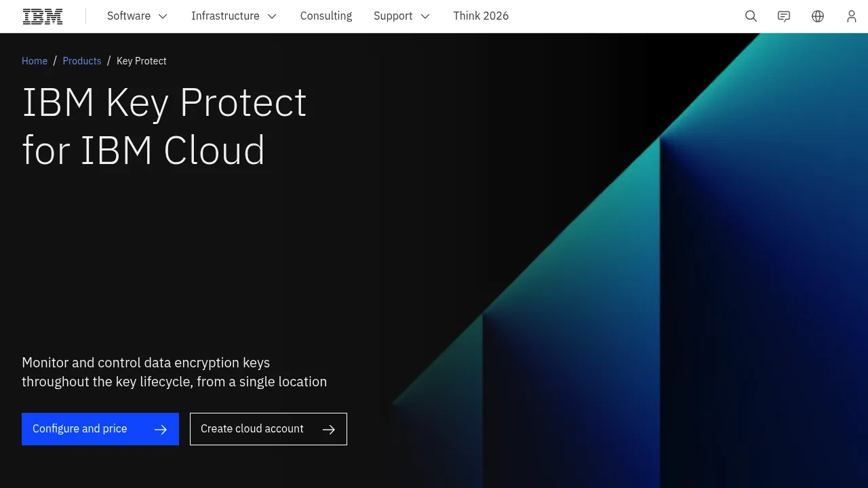
Task: Click the Key Protect breadcrumb text
Action: click(142, 61)
